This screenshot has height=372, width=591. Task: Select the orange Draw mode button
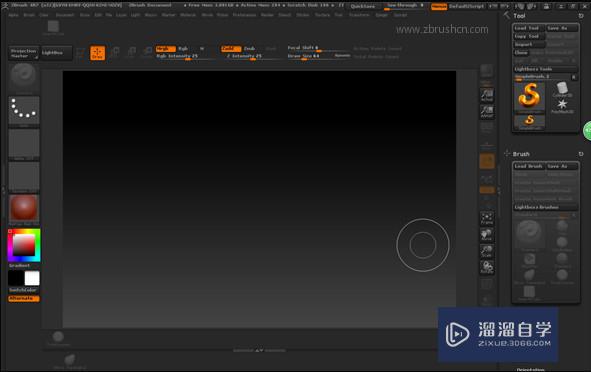tap(98, 53)
